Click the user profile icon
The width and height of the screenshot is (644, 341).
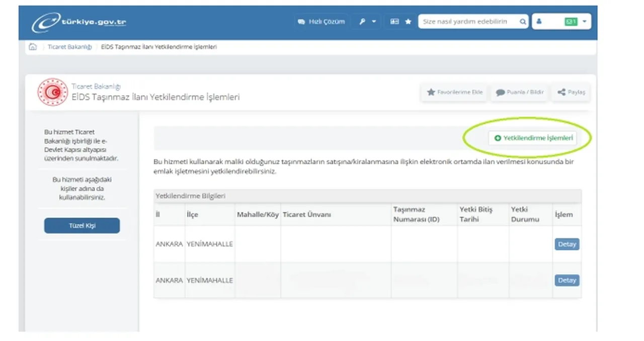[539, 22]
